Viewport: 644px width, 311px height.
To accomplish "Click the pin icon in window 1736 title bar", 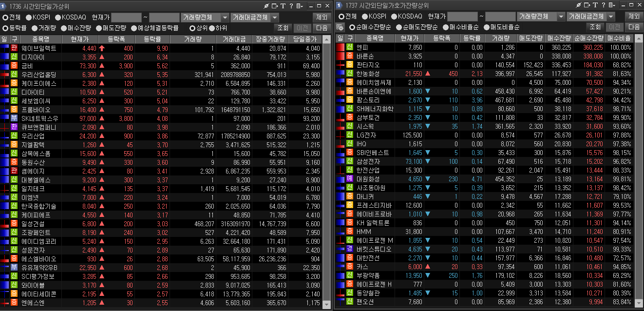I will click(x=266, y=5).
